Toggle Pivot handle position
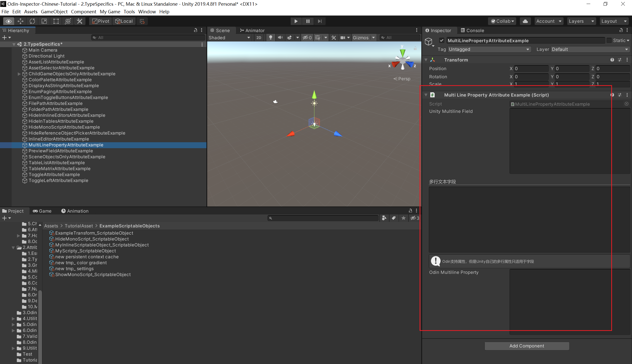Image resolution: width=632 pixels, height=364 pixels. click(x=101, y=21)
